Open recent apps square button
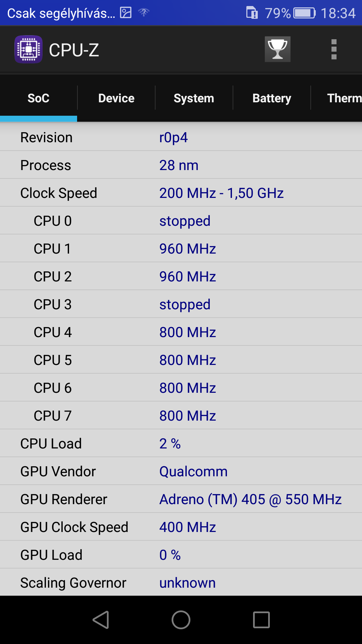This screenshot has height=644, width=362. click(x=261, y=620)
